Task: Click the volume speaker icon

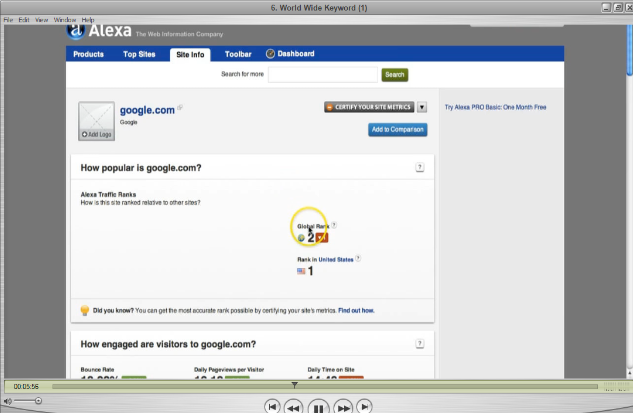Action: point(7,401)
